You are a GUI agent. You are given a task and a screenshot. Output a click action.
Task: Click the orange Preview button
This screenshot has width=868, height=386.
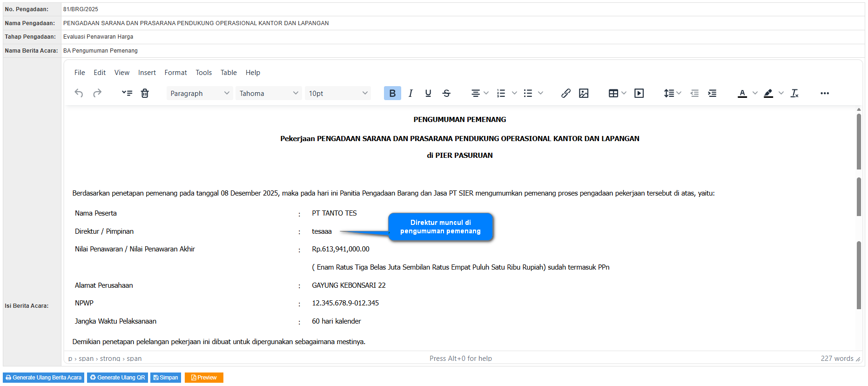pyautogui.click(x=204, y=378)
